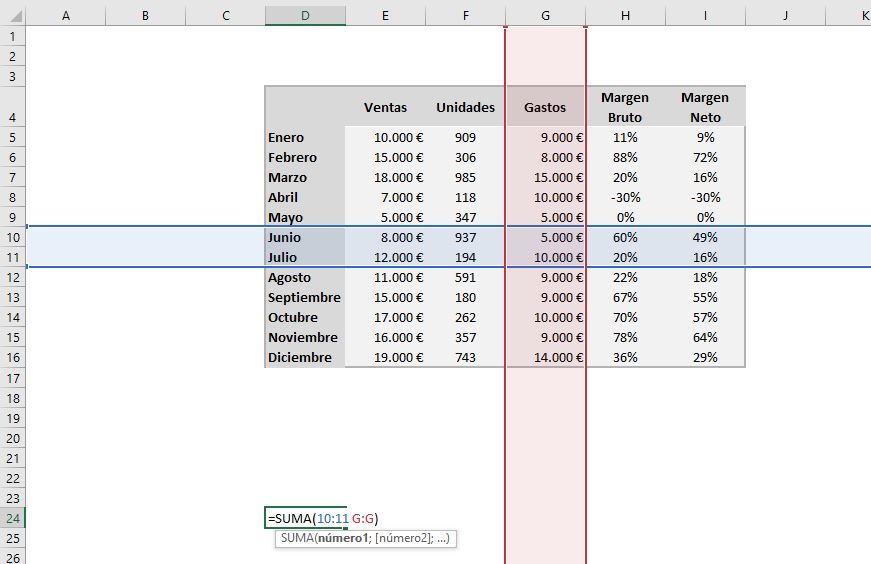This screenshot has width=871, height=564.
Task: Select row 10 header
Action: pos(13,237)
